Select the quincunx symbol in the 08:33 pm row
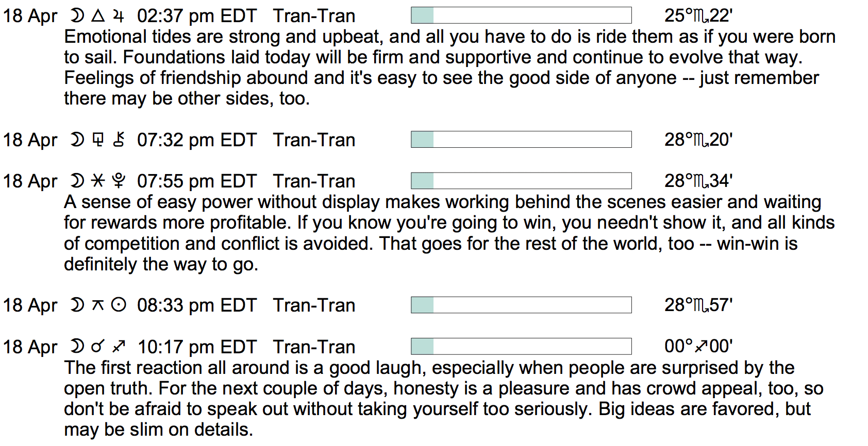The image size is (868, 446). pos(97,305)
